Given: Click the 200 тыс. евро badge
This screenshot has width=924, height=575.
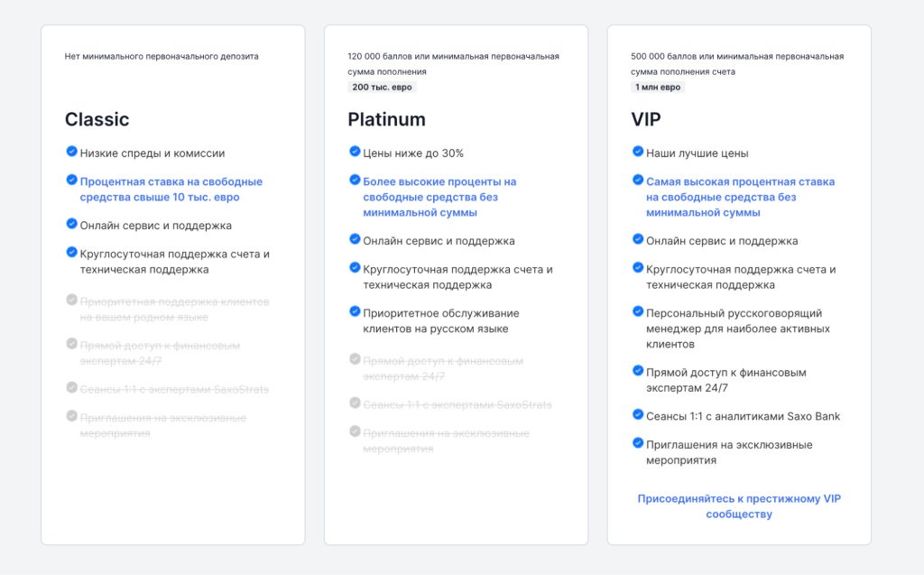Looking at the screenshot, I should point(382,87).
